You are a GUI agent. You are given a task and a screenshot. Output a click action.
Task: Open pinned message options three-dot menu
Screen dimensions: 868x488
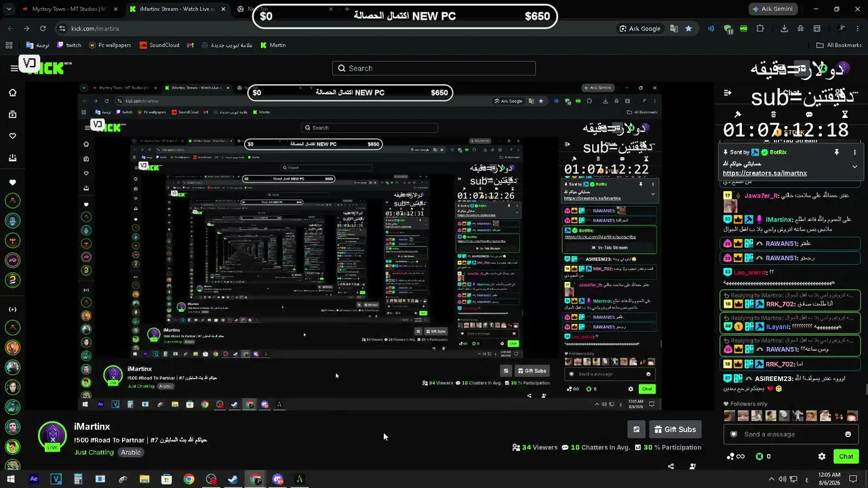(854, 152)
